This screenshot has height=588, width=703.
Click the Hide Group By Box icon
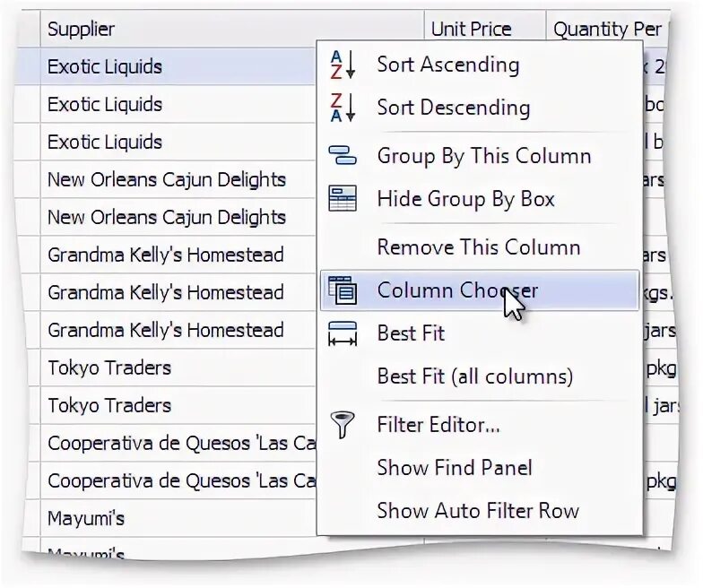343,199
